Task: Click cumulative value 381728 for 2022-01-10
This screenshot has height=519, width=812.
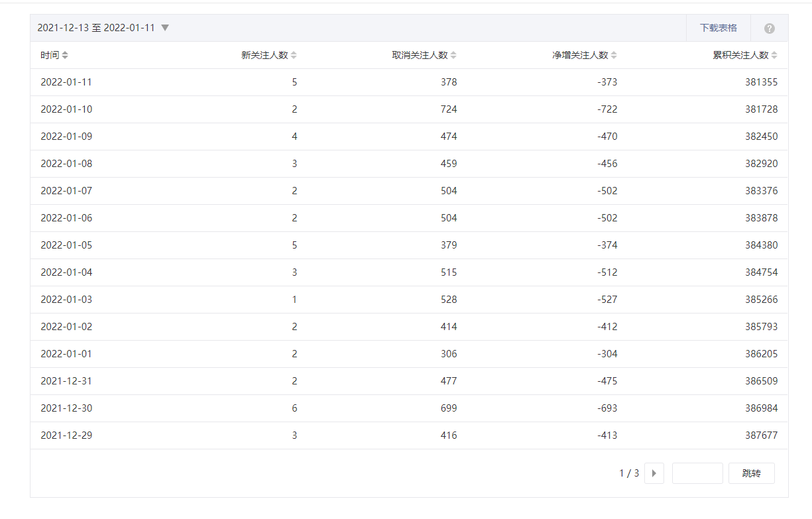Action: tap(761, 109)
